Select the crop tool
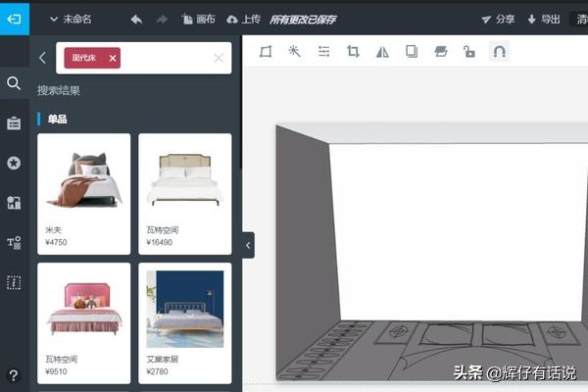588x392 pixels. tap(353, 52)
